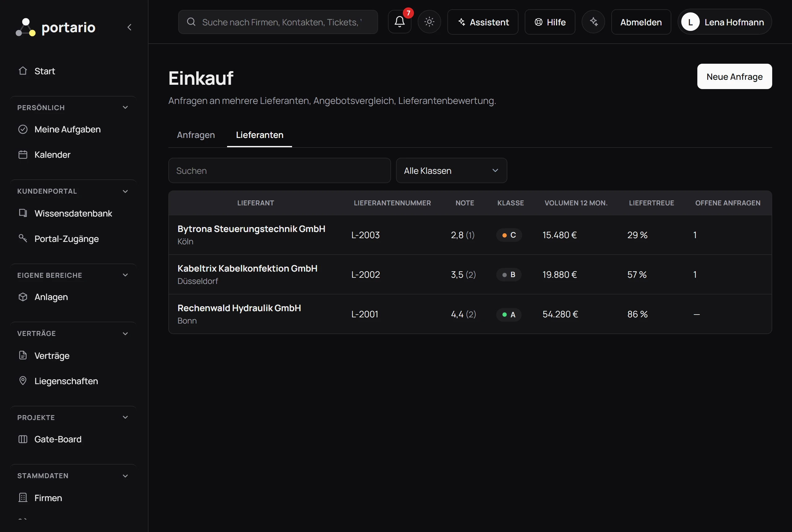Click Abmelden to log out
This screenshot has width=792, height=532.
tap(641, 22)
